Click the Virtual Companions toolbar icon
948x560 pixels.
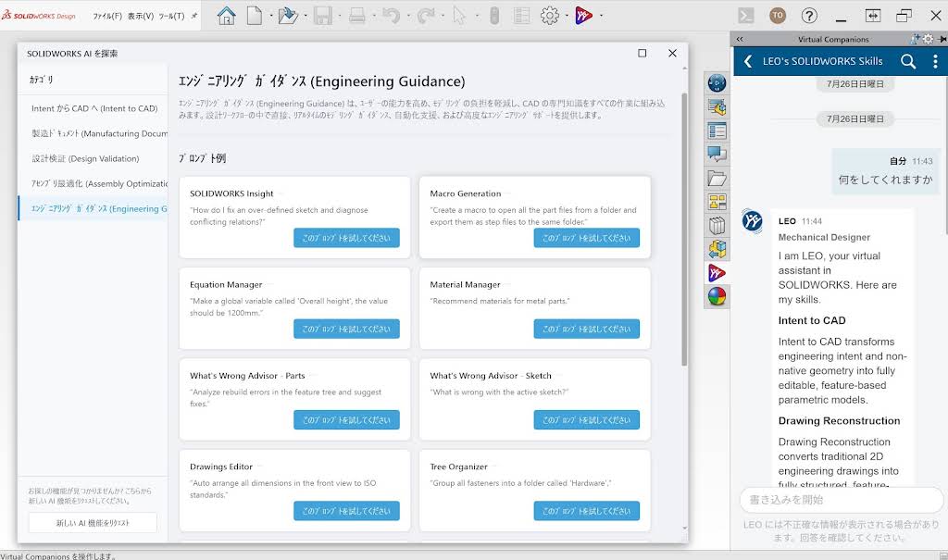click(x=583, y=16)
